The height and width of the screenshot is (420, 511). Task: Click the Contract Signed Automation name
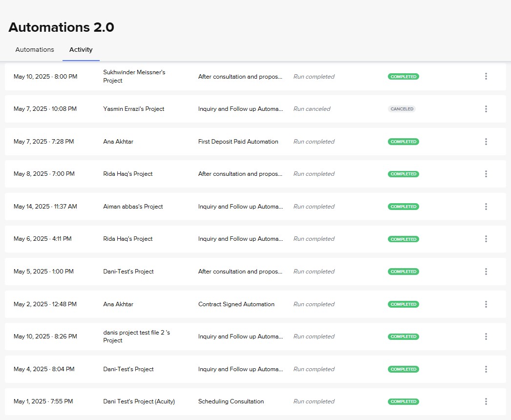pos(236,304)
